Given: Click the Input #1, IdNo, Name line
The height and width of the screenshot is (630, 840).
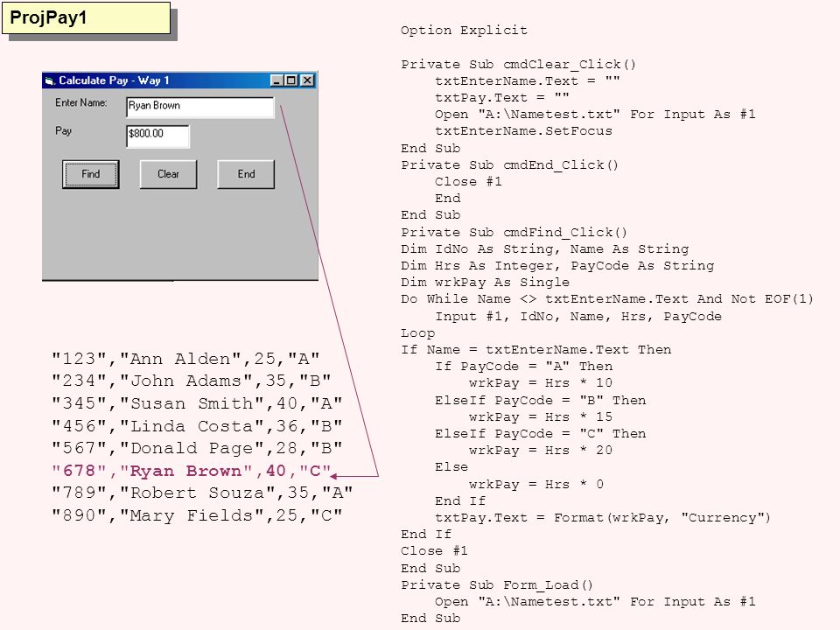Looking at the screenshot, I should tap(578, 317).
